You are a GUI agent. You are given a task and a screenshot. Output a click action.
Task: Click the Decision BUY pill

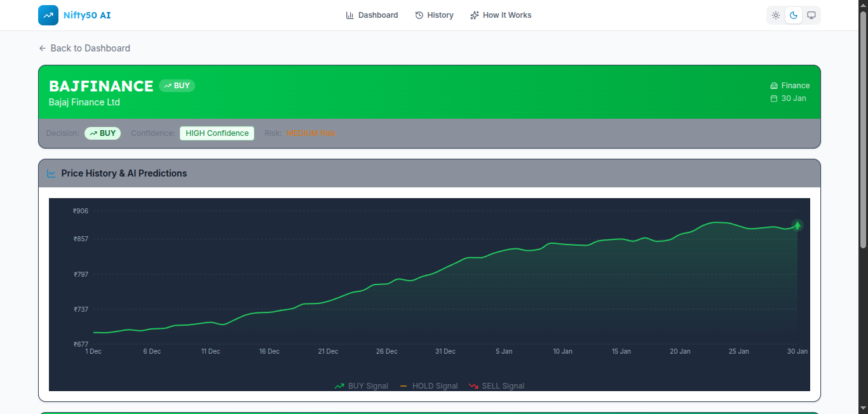[x=102, y=133]
